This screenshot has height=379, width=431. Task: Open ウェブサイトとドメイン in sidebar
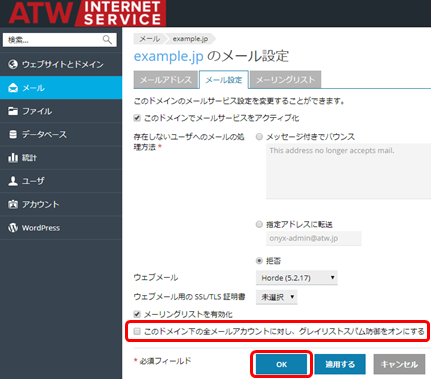pos(61,64)
